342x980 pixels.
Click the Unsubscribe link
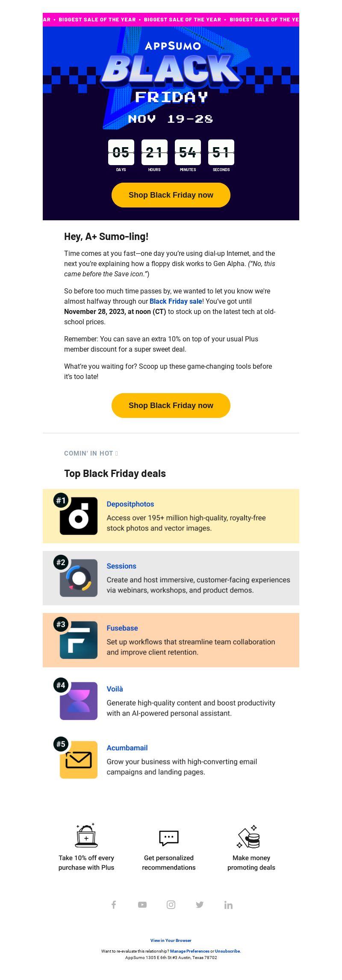click(x=227, y=951)
